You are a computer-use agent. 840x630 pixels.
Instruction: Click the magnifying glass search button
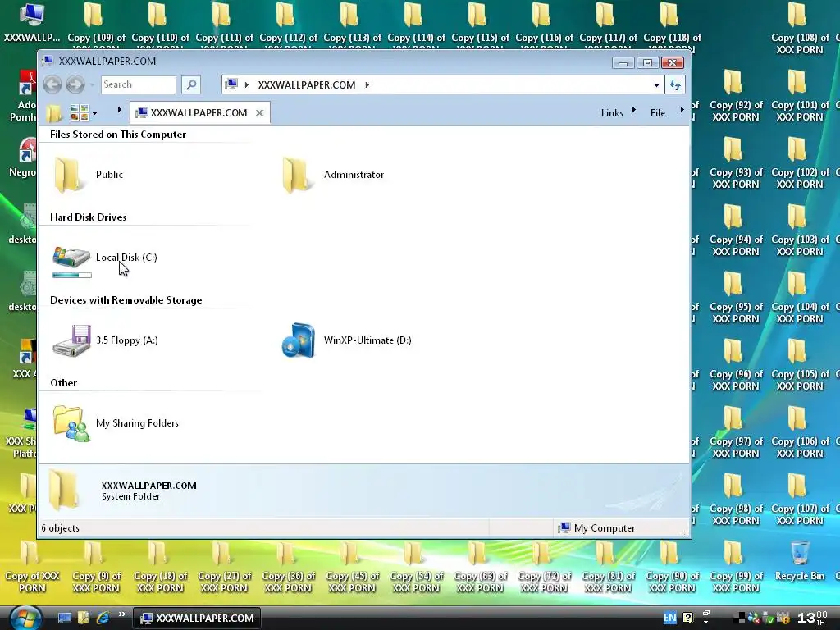[191, 84]
